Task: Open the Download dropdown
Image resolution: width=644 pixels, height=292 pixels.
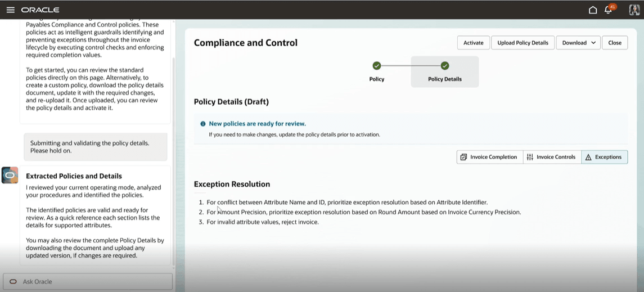Action: point(578,43)
